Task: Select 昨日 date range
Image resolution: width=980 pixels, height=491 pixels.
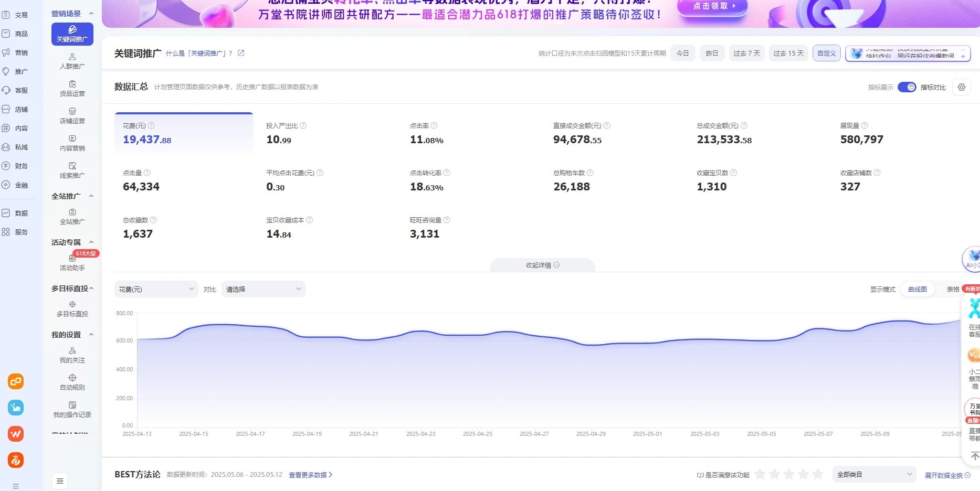Action: [712, 54]
